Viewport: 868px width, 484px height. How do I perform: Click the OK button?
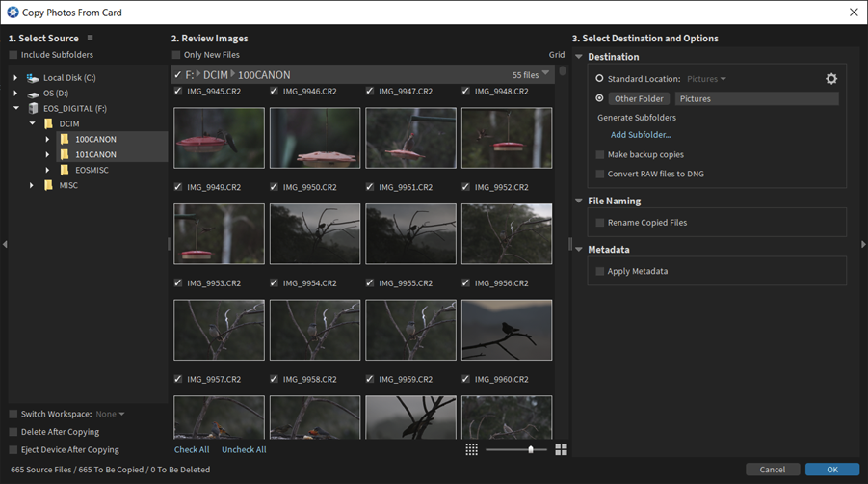coord(832,469)
